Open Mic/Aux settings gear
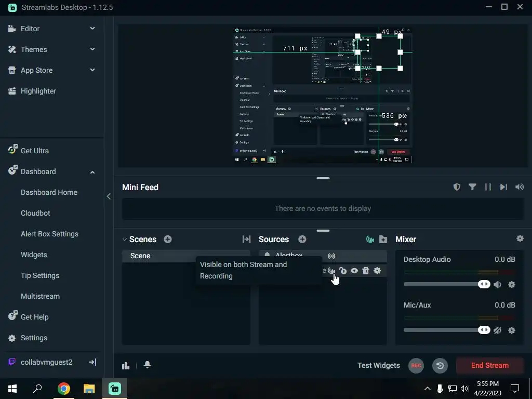The image size is (532, 399). (x=512, y=330)
